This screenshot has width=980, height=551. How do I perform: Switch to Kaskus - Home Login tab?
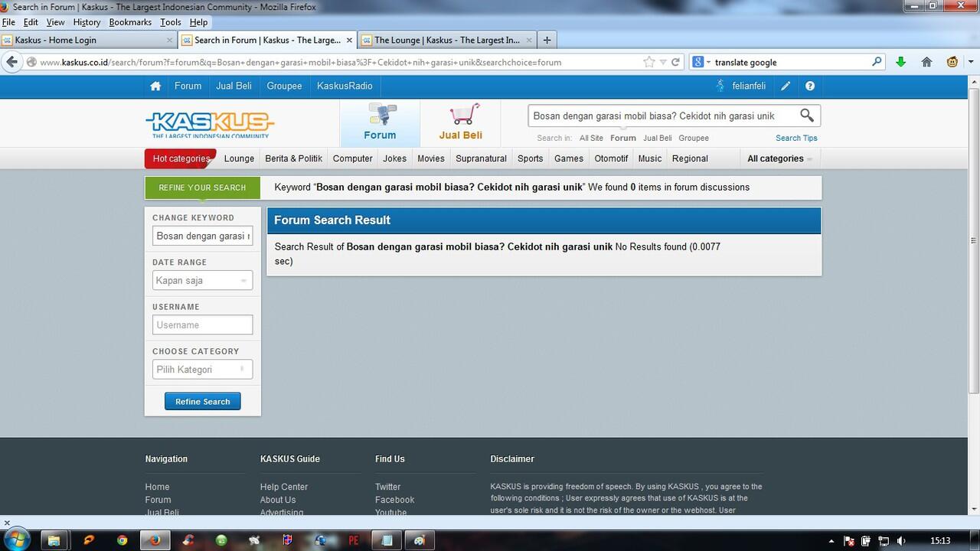(89, 40)
